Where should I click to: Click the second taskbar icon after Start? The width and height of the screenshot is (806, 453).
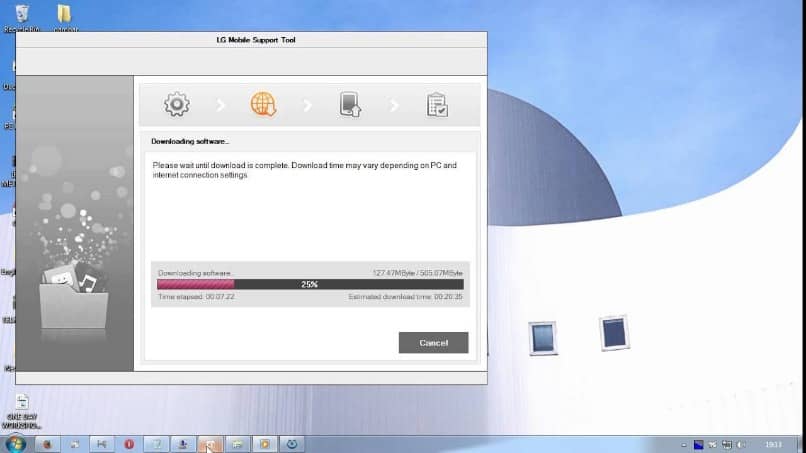[x=75, y=444]
